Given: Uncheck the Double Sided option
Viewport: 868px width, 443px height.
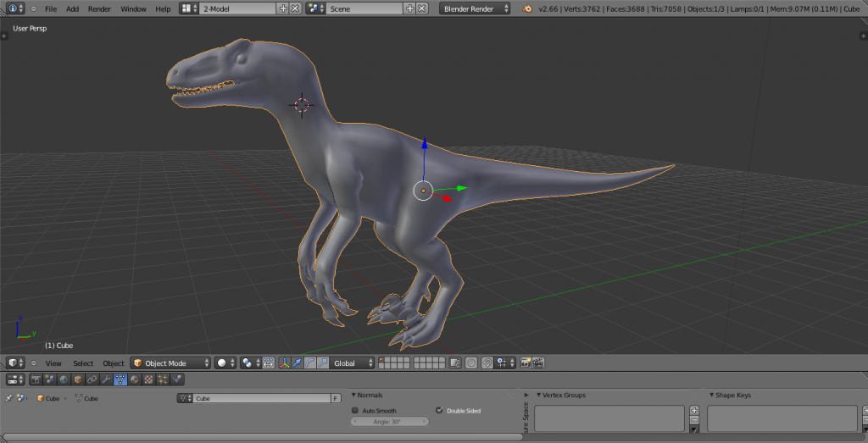Looking at the screenshot, I should [x=438, y=411].
